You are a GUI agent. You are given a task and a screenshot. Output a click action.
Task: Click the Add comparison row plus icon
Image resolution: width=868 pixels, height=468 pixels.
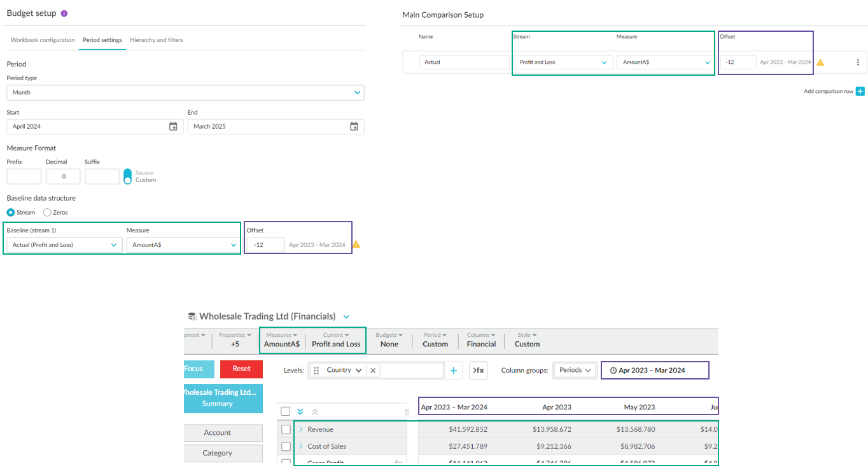click(x=860, y=92)
